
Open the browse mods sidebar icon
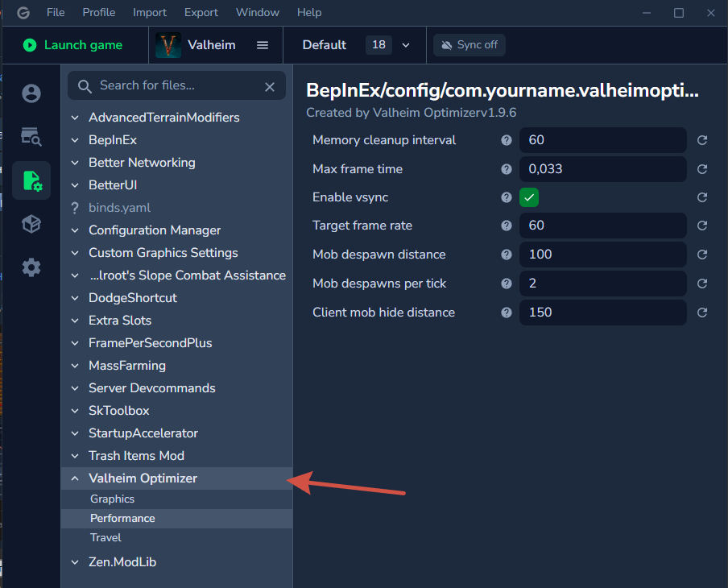[31, 137]
